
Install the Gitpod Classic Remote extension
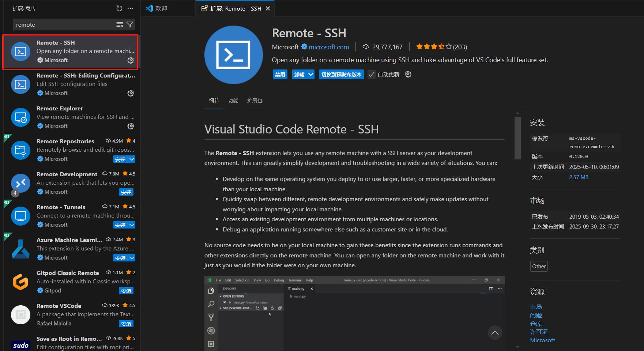[126, 291]
